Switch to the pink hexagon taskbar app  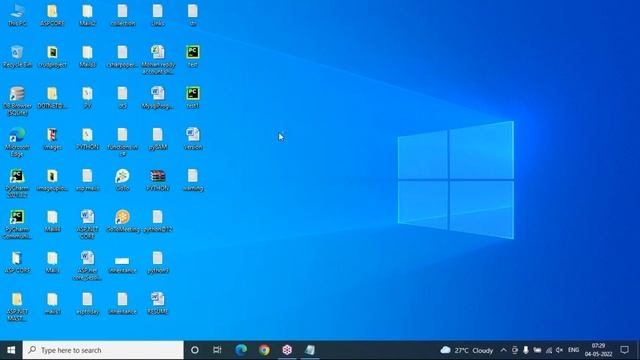(x=287, y=350)
